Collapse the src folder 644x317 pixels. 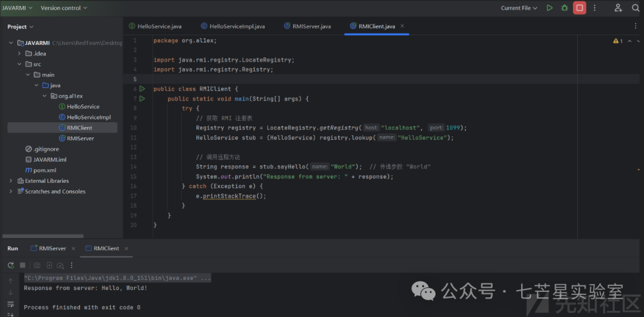pyautogui.click(x=19, y=64)
